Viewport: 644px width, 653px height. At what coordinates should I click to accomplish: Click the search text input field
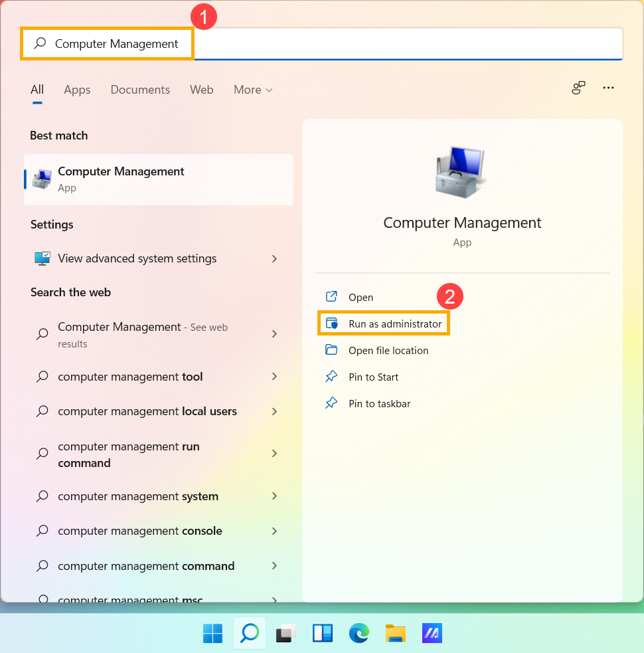click(x=398, y=44)
